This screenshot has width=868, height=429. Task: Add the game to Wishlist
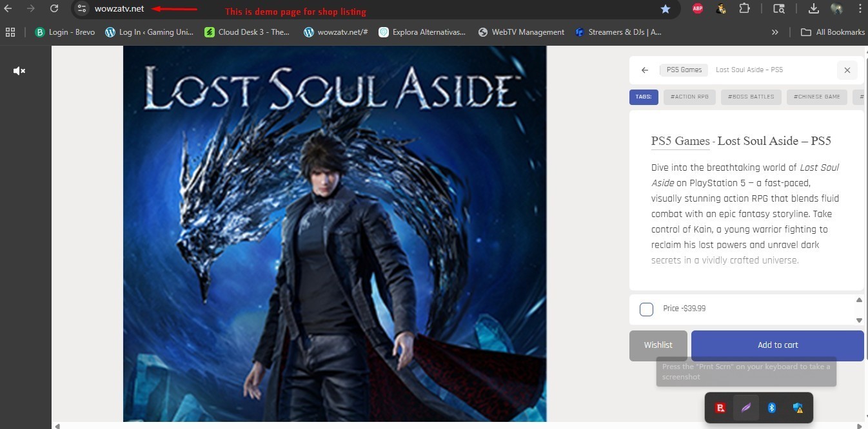pyautogui.click(x=658, y=345)
